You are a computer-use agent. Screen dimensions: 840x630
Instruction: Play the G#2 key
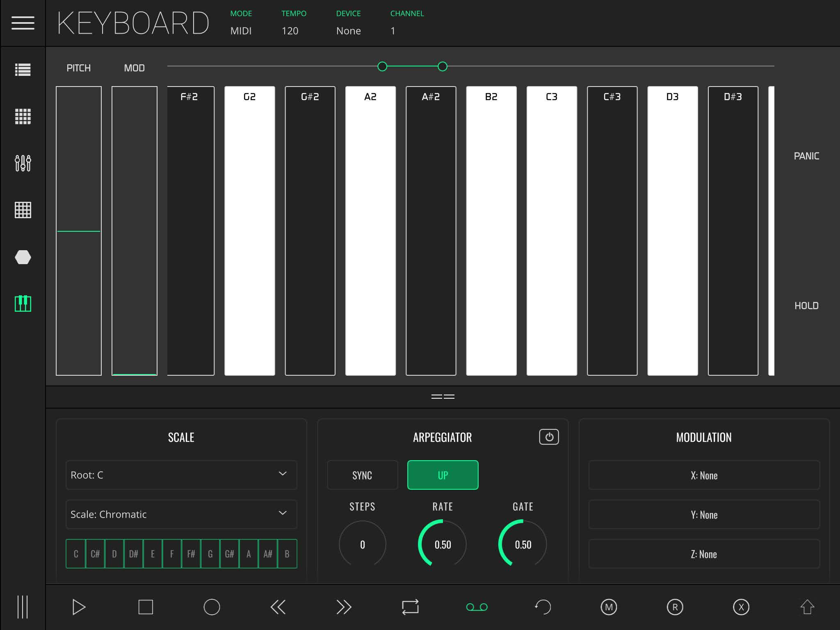click(310, 231)
